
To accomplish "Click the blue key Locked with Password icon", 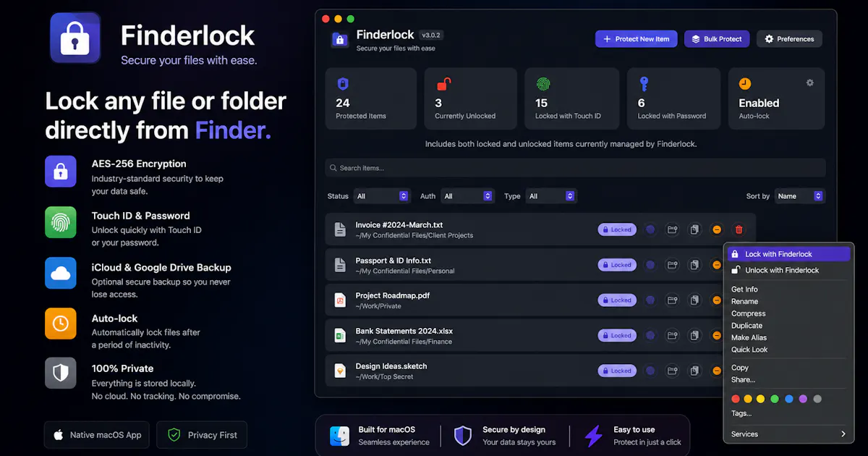I will (x=644, y=84).
